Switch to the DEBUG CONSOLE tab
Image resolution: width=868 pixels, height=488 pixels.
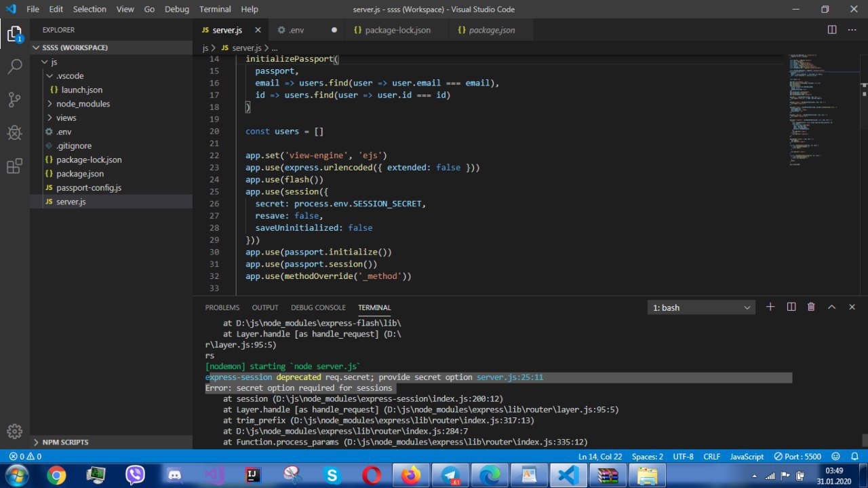318,307
